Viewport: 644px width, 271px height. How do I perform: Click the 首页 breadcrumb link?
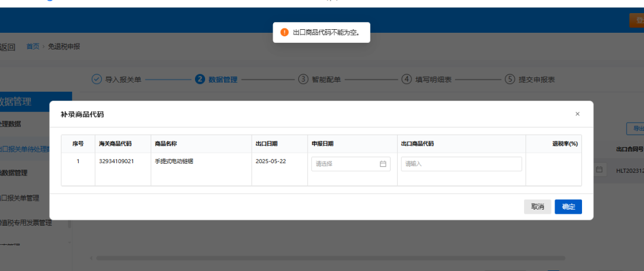[x=33, y=46]
